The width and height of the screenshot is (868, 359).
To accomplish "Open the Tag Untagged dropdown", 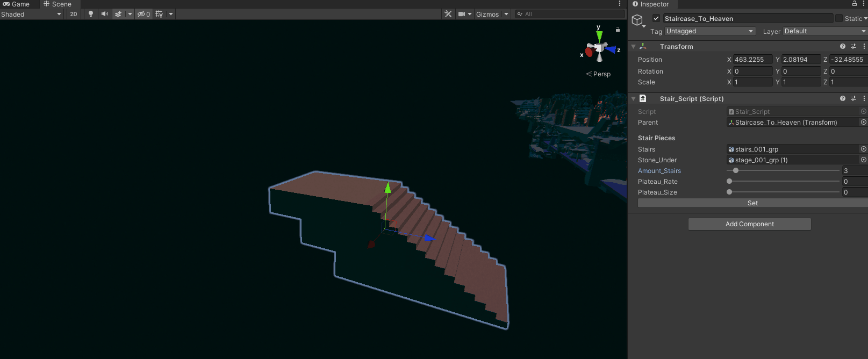I will pos(710,31).
